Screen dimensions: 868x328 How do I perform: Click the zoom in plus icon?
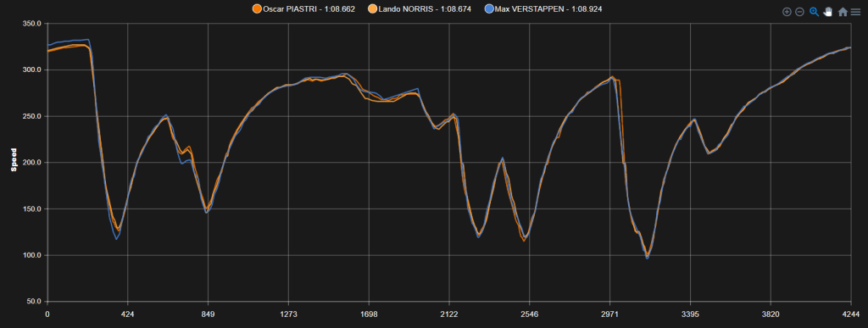787,12
